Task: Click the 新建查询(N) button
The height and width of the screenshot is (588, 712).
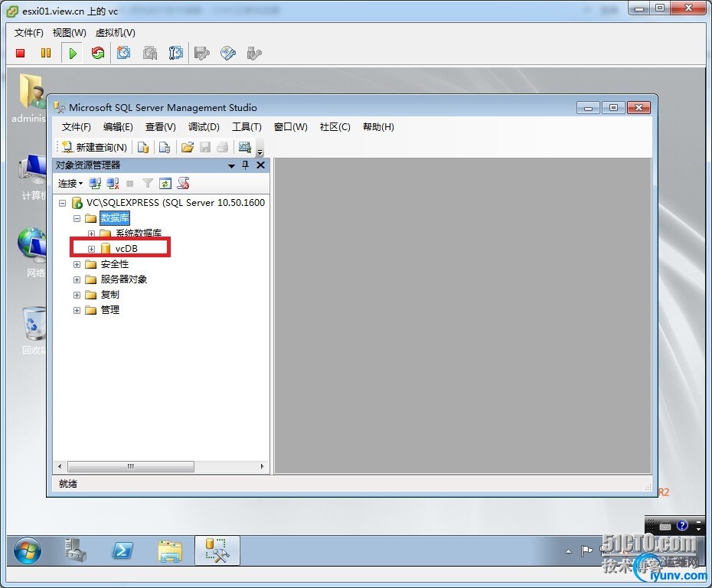Action: (x=94, y=147)
